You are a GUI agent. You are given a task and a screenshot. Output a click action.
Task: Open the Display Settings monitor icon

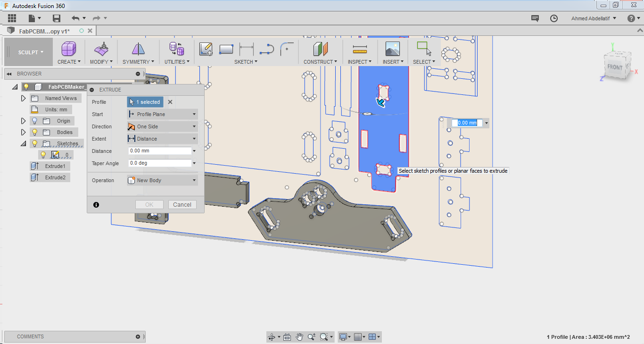click(343, 337)
